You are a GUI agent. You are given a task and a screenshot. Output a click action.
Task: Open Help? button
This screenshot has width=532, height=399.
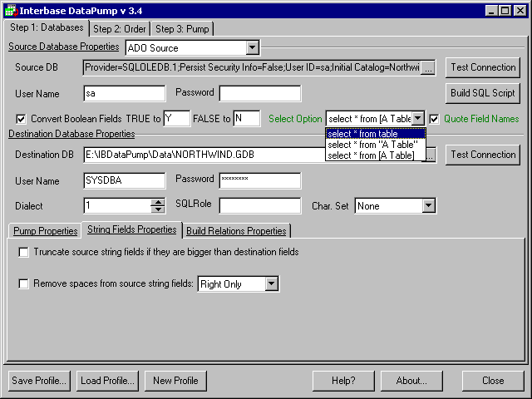pyautogui.click(x=343, y=381)
